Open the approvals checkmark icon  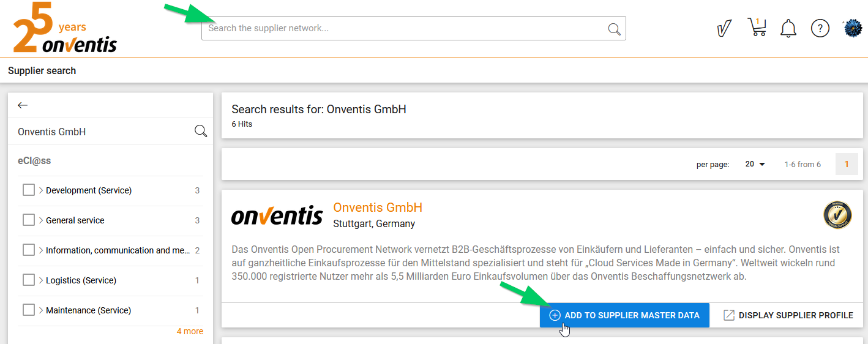click(724, 28)
